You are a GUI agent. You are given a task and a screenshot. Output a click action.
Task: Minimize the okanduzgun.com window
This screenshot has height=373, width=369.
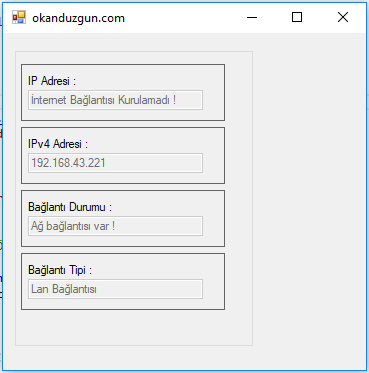(x=252, y=17)
